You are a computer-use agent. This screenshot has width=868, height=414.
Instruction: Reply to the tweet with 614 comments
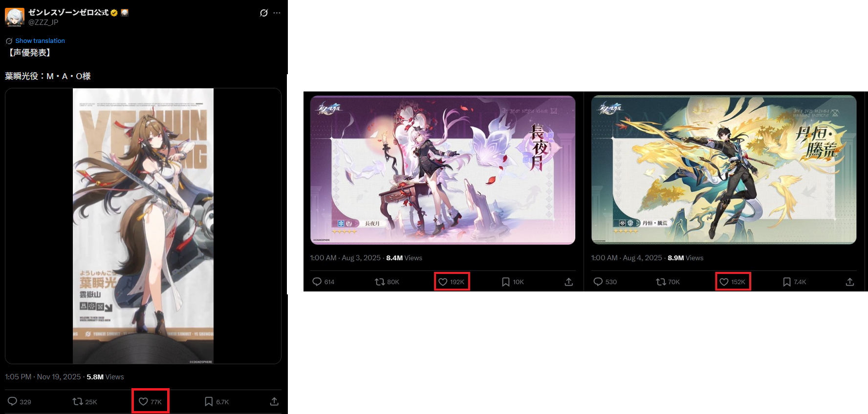pos(323,282)
